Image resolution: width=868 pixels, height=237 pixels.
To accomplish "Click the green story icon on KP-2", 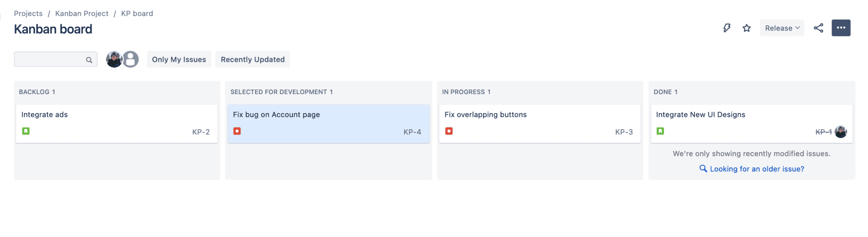I will point(26,131).
